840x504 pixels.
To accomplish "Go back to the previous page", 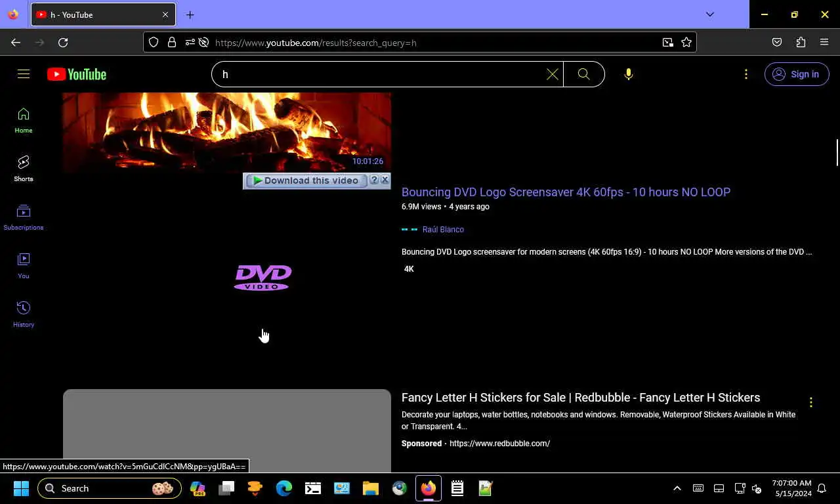I will tap(16, 43).
